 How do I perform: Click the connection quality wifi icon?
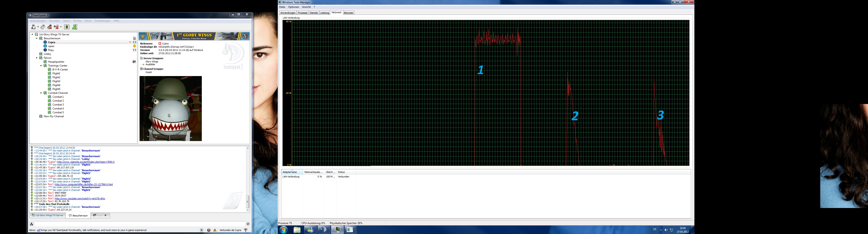pos(246,230)
